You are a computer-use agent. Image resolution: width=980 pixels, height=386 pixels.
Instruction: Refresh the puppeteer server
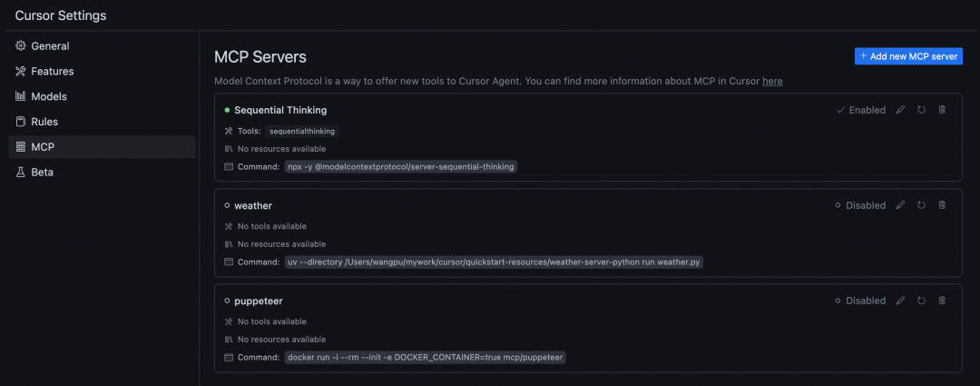pos(921,301)
